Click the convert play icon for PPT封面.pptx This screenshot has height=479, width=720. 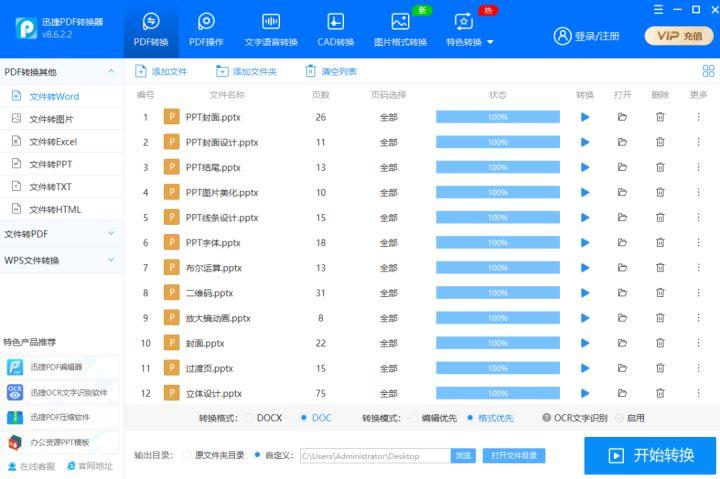pos(585,117)
